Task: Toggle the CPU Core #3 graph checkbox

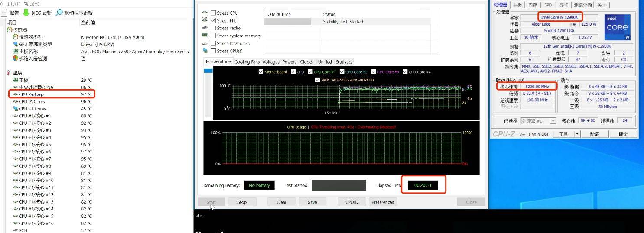Action: [373, 72]
